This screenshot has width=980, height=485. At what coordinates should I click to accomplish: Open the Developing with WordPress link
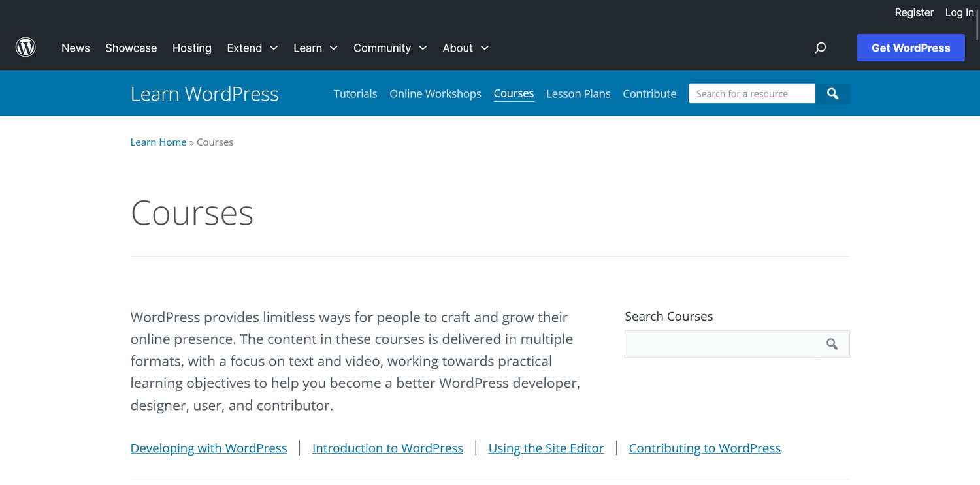[208, 448]
